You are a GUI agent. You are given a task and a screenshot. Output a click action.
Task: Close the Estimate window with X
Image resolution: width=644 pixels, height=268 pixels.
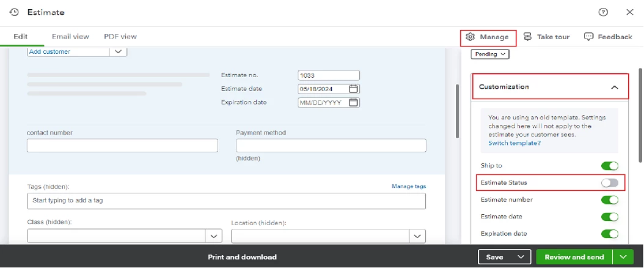(629, 12)
